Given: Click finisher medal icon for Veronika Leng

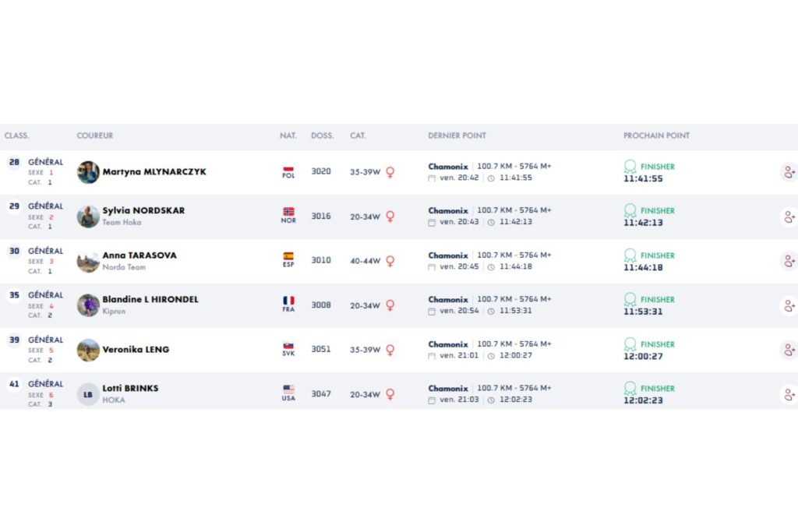Looking at the screenshot, I should point(630,344).
